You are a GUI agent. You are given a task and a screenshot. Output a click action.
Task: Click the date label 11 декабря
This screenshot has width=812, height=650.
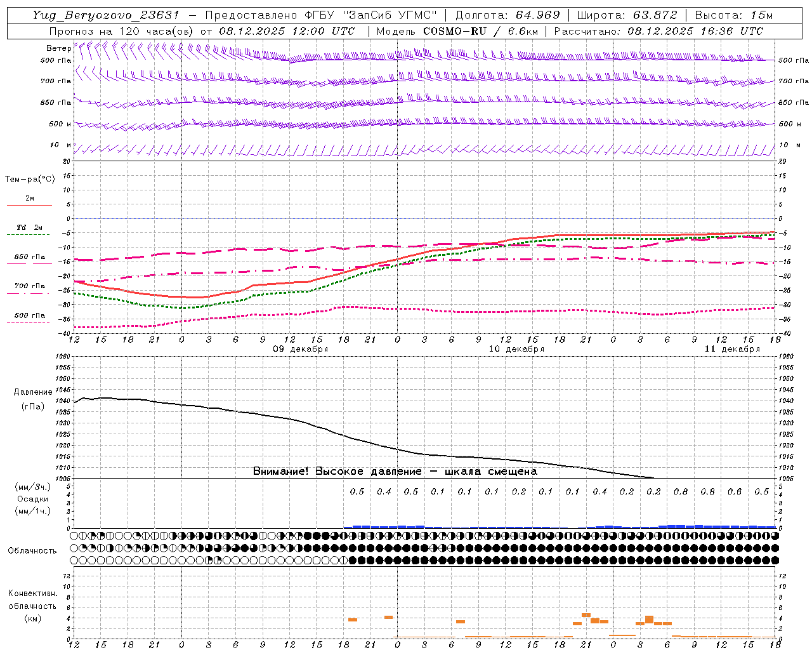(732, 349)
